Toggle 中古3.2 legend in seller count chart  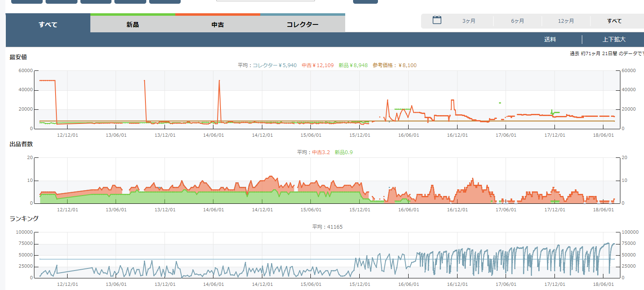(x=321, y=152)
